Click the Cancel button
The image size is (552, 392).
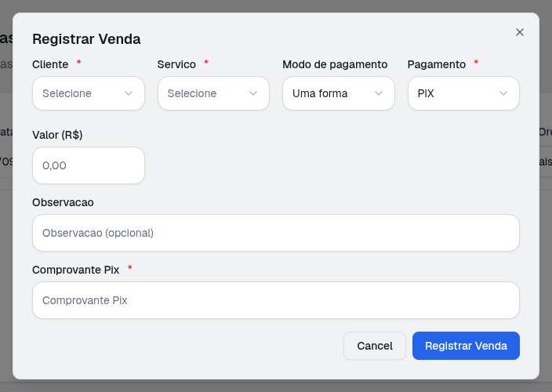pos(375,346)
